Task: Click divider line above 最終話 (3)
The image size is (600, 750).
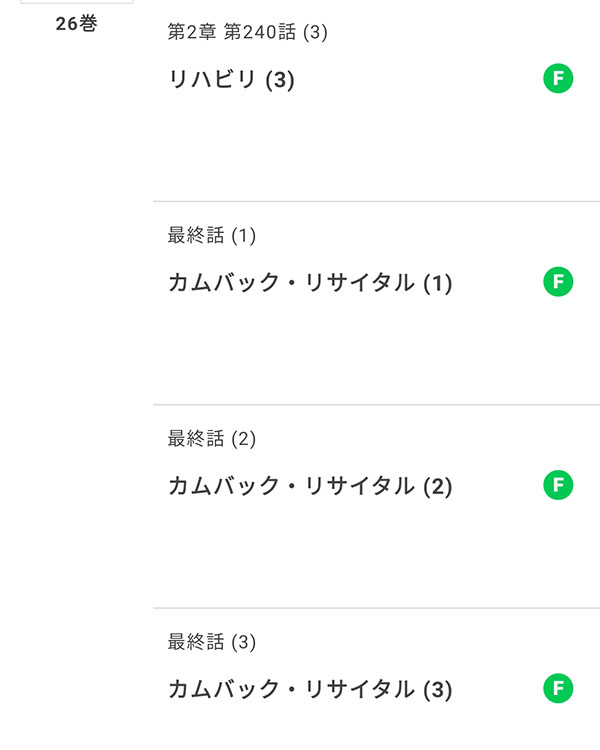Action: pos(377,608)
